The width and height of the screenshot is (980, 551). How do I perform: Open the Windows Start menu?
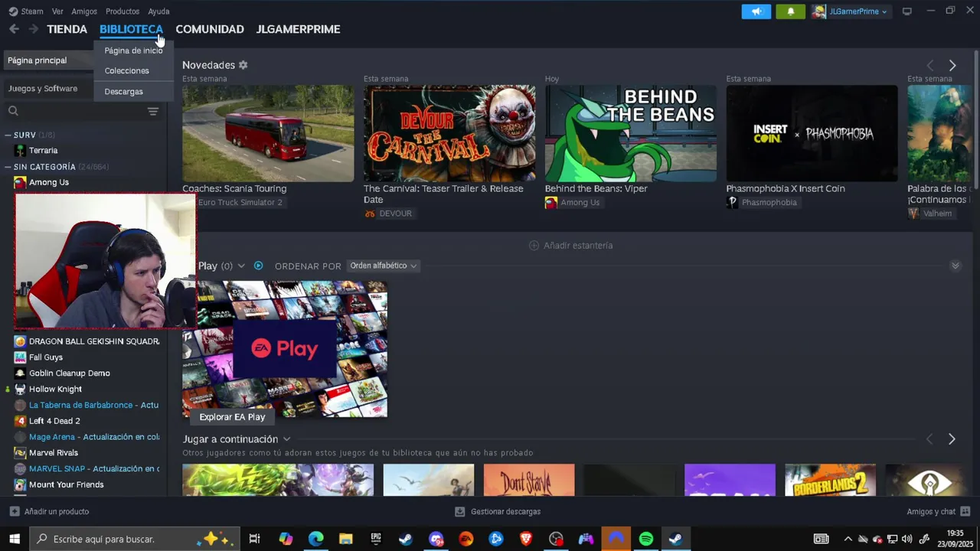coord(15,539)
